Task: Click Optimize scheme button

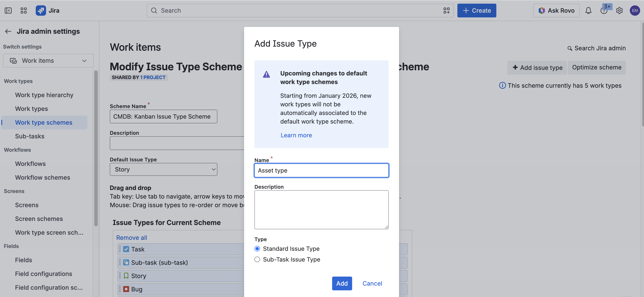Action: tap(596, 68)
